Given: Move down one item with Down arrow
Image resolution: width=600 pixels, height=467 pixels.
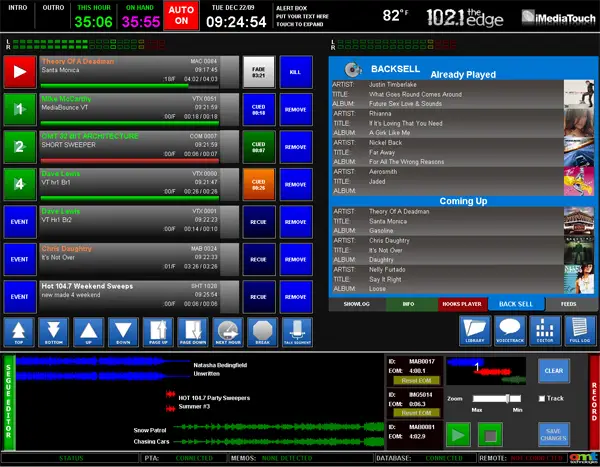Looking at the screenshot, I should tap(123, 332).
